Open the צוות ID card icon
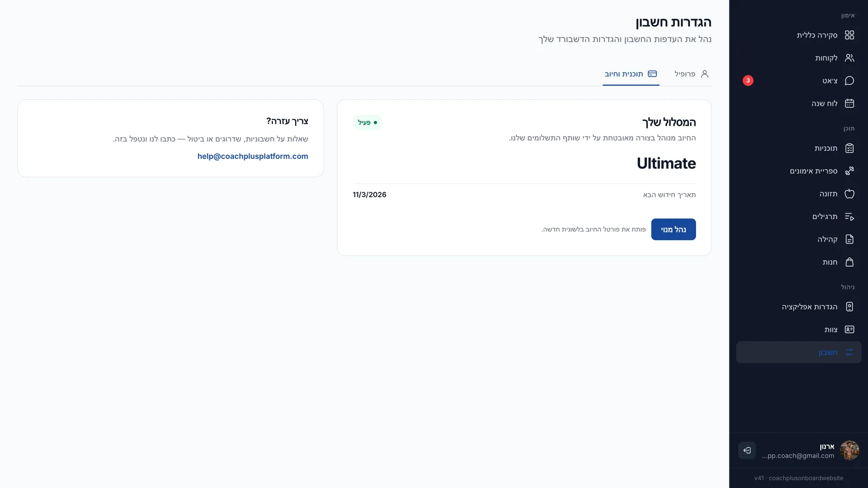Screen dimensions: 868x488 pyautogui.click(x=850, y=330)
